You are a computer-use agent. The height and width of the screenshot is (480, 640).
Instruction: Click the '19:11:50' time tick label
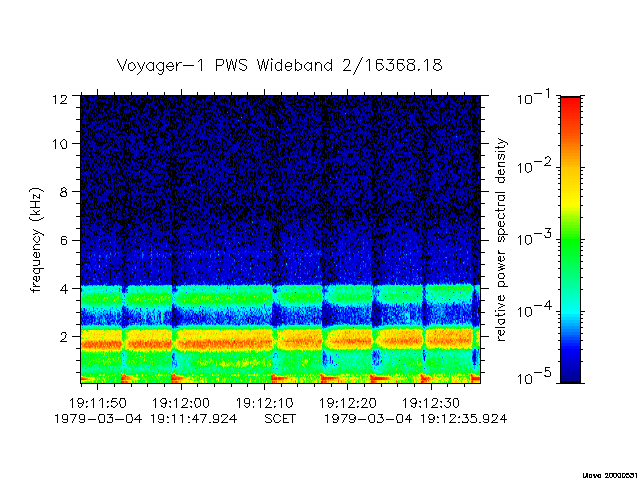tap(98, 403)
